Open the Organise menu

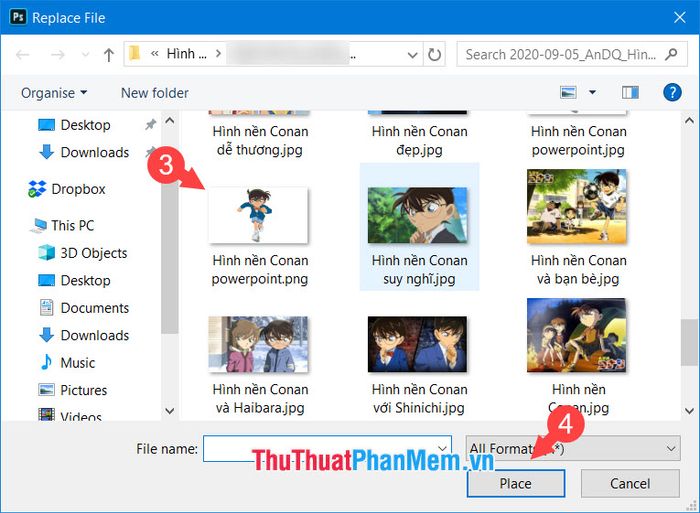(x=54, y=93)
